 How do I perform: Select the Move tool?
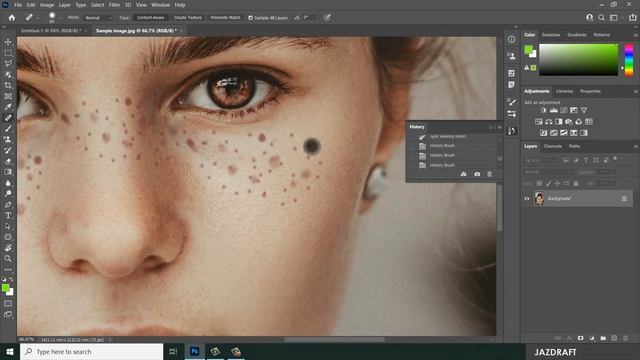(x=8, y=42)
